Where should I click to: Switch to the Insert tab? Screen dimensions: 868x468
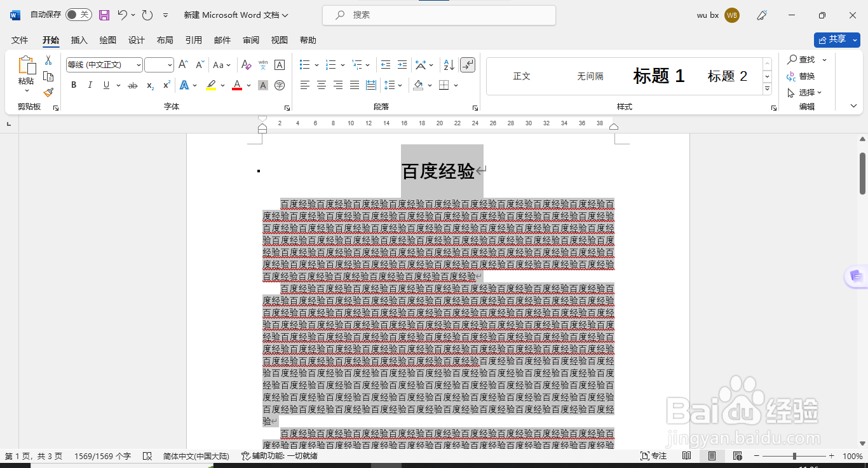pyautogui.click(x=79, y=40)
